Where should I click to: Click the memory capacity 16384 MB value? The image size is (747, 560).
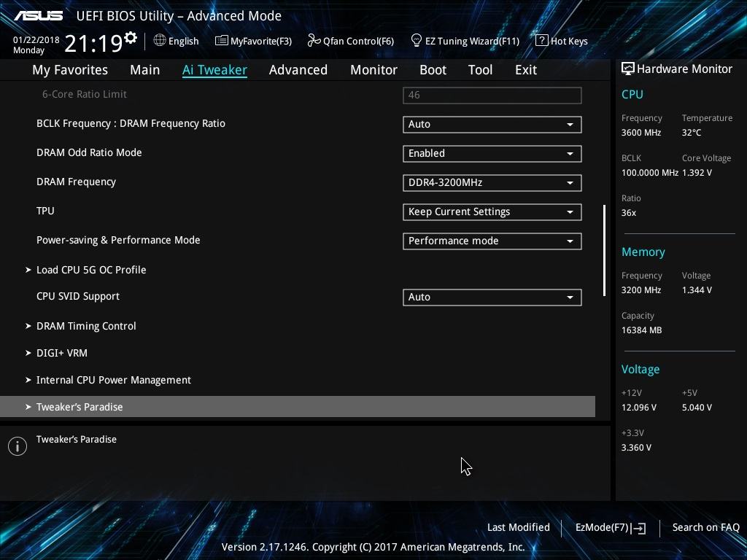(641, 330)
